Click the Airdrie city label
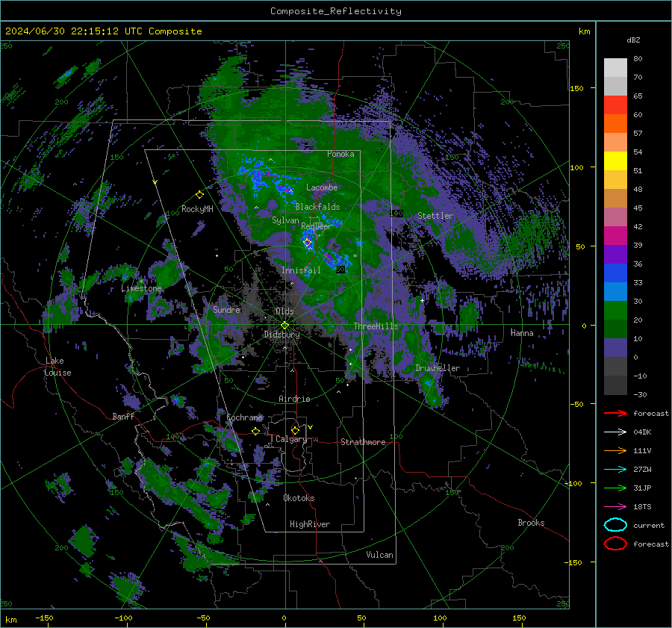The height and width of the screenshot is (628, 672). (294, 399)
